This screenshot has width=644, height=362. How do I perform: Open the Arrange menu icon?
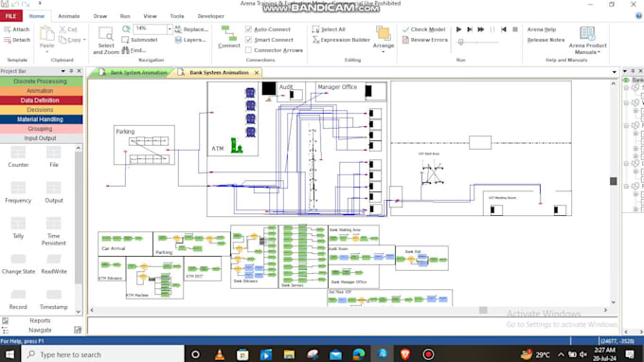tap(384, 33)
